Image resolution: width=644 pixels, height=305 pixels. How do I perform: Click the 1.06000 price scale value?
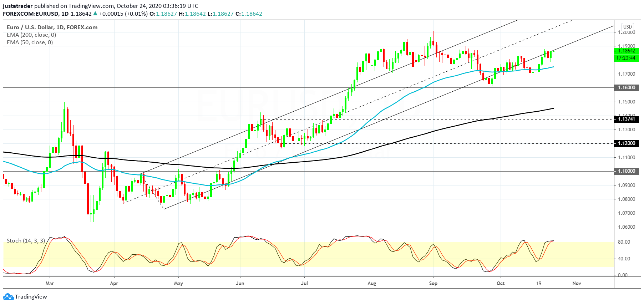point(627,227)
